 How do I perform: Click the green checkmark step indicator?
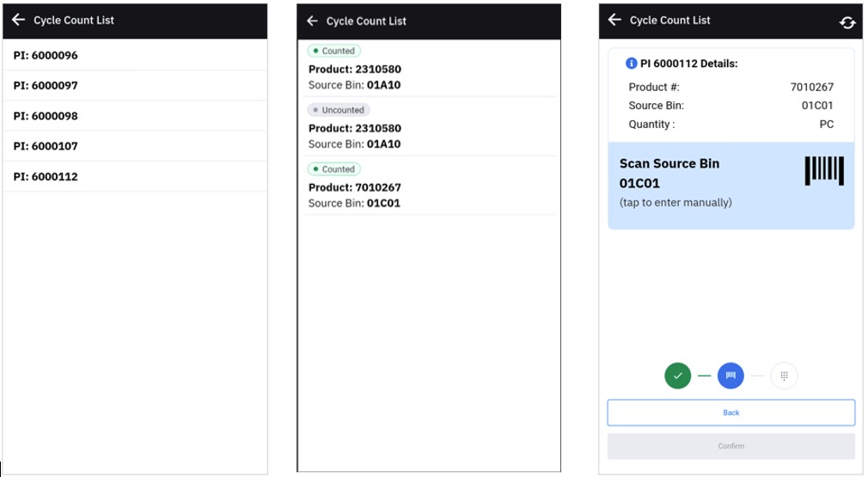(x=677, y=376)
